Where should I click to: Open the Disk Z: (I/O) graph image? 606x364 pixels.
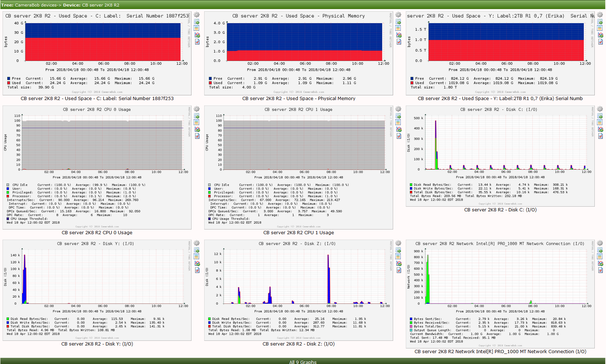pyautogui.click(x=298, y=290)
